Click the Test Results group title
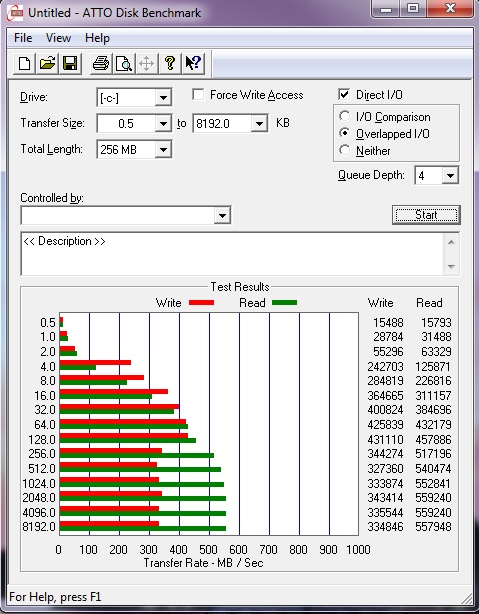 pos(240,287)
